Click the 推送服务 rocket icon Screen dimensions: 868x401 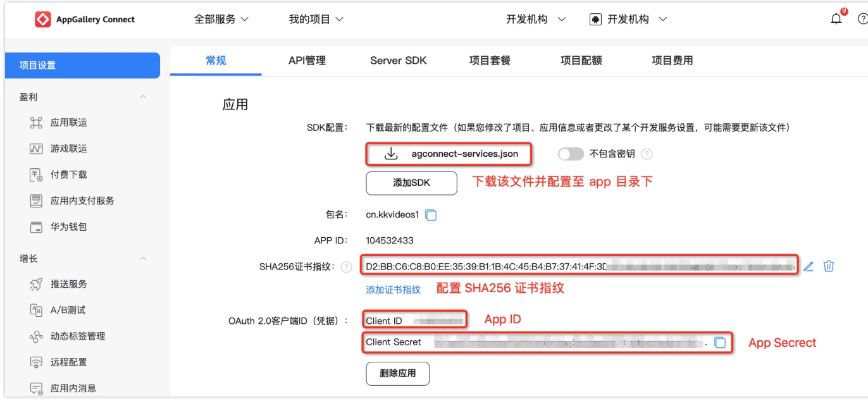tap(36, 284)
